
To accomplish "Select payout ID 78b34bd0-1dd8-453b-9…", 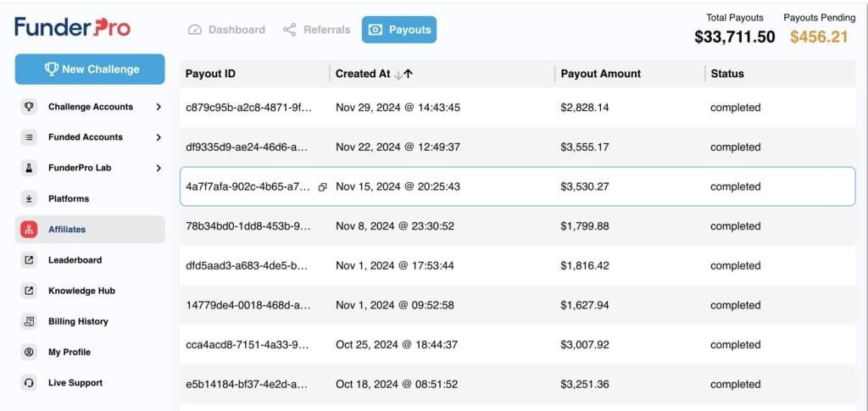I will 249,226.
